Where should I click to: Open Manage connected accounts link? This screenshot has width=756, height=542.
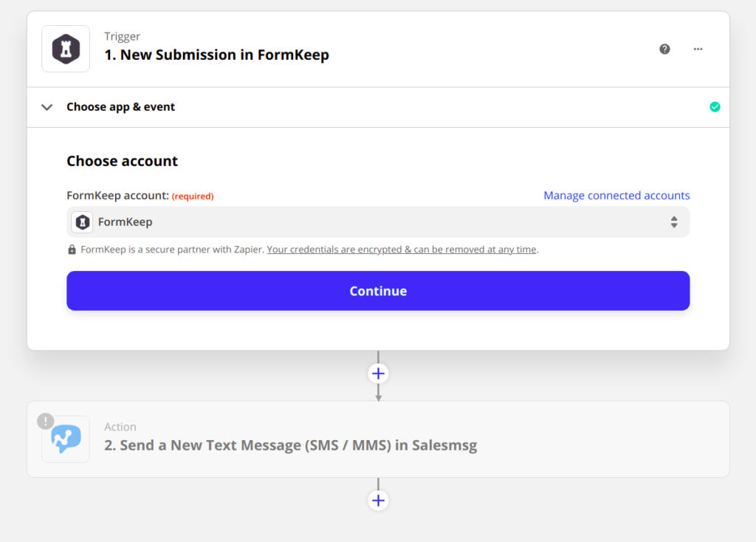point(616,196)
